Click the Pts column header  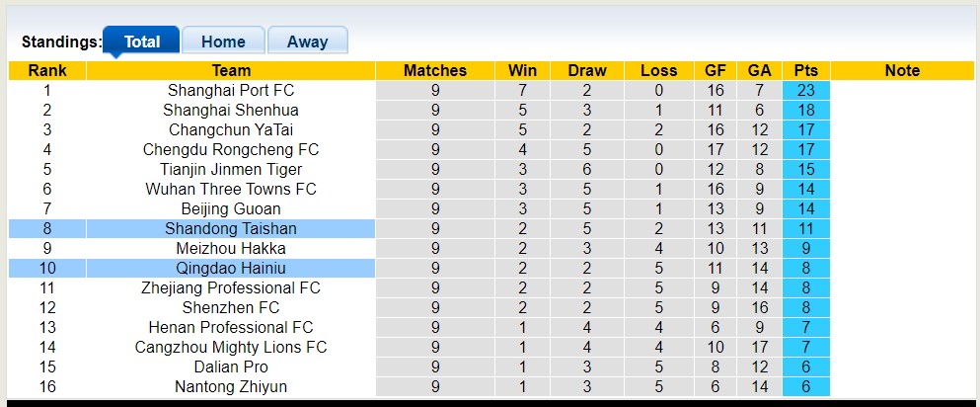click(x=805, y=70)
